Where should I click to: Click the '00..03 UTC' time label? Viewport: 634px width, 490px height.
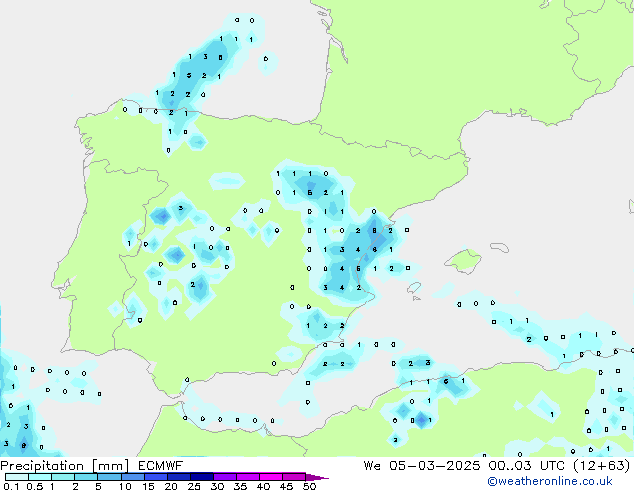click(x=526, y=466)
